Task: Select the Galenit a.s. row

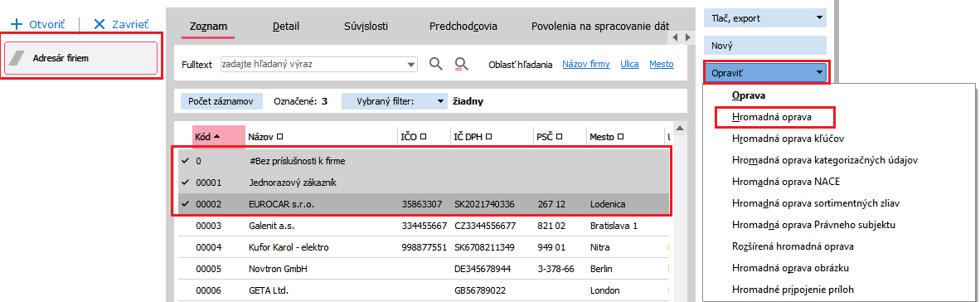Action: pyautogui.click(x=423, y=226)
